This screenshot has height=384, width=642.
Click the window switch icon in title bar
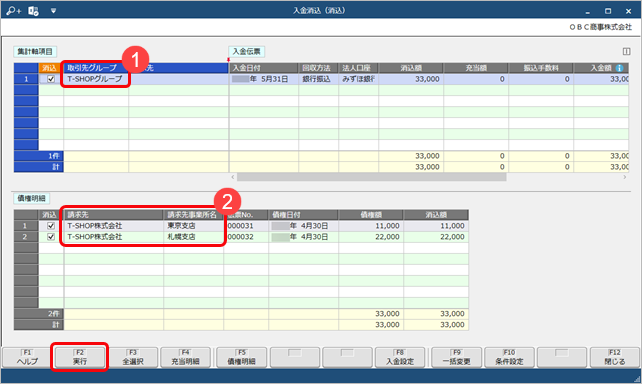coord(33,11)
